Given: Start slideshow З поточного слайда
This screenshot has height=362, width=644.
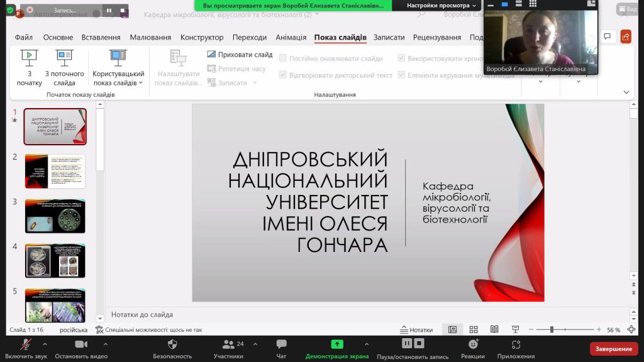Looking at the screenshot, I should [x=65, y=68].
